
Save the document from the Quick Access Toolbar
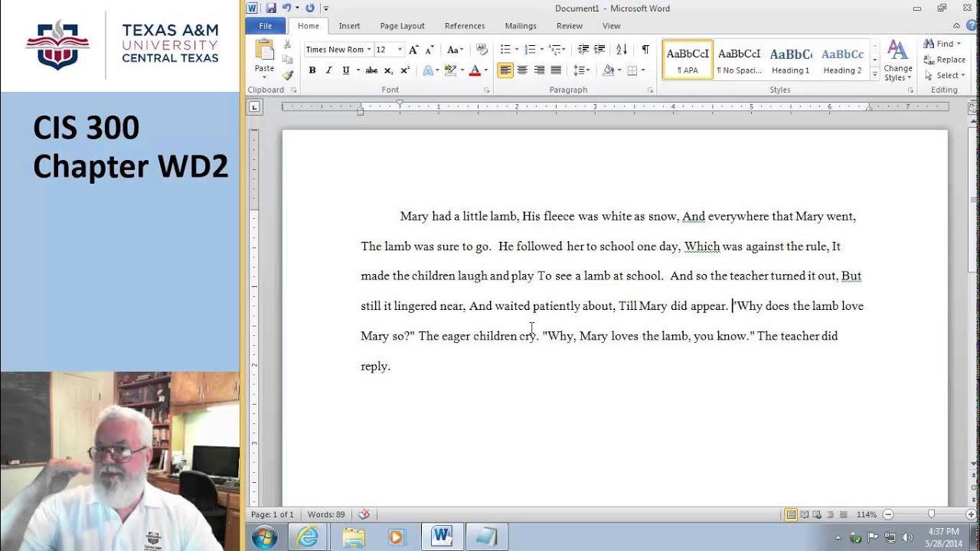click(x=271, y=8)
